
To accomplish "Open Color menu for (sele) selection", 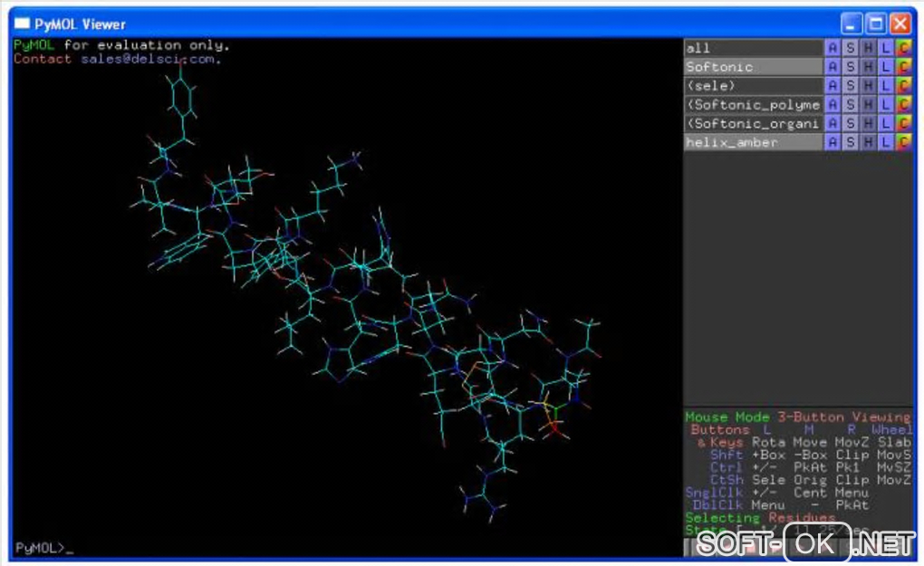I will (903, 85).
